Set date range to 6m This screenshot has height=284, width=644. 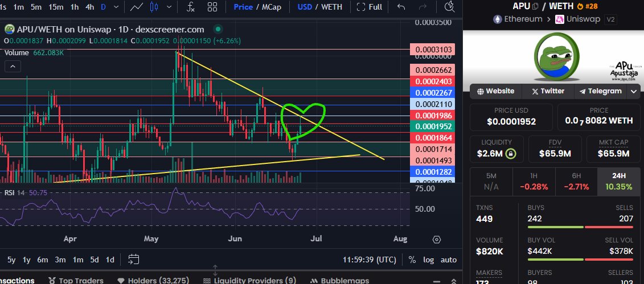coord(43,260)
